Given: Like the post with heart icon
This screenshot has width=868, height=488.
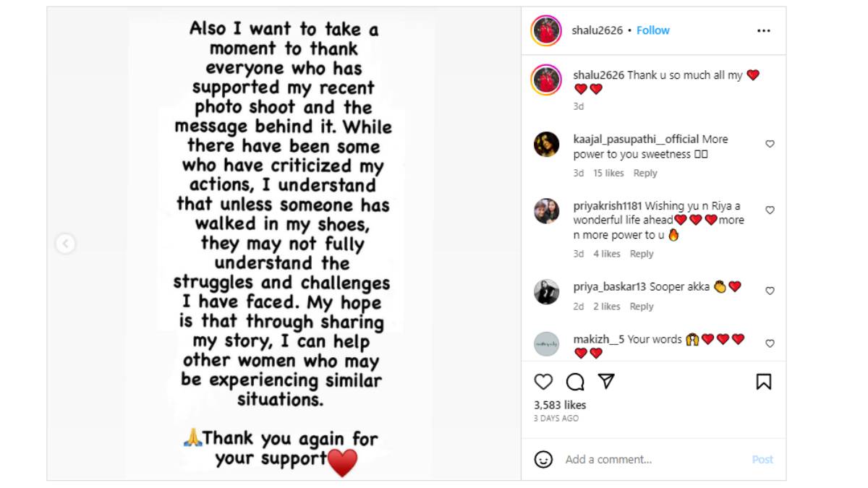Looking at the screenshot, I should click(543, 381).
